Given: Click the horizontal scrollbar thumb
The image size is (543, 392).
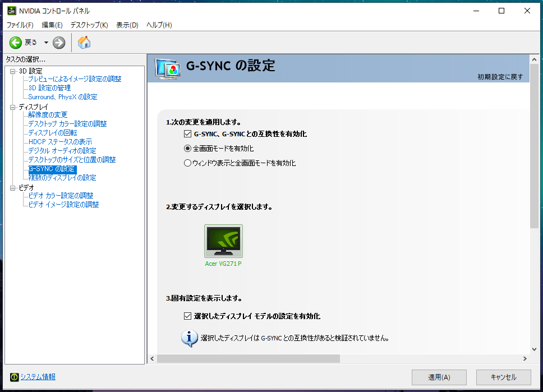Looking at the screenshot, I should (249, 359).
